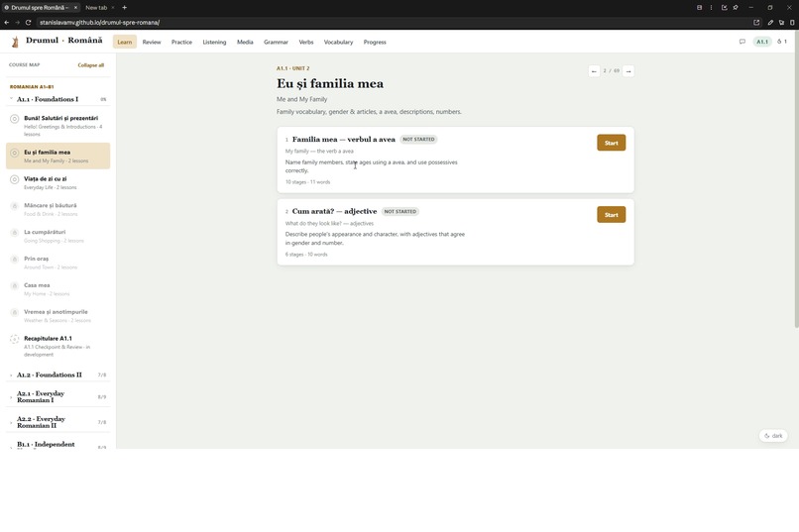The height and width of the screenshot is (532, 799).
Task: Switch to the New tab browser tab
Action: point(96,8)
